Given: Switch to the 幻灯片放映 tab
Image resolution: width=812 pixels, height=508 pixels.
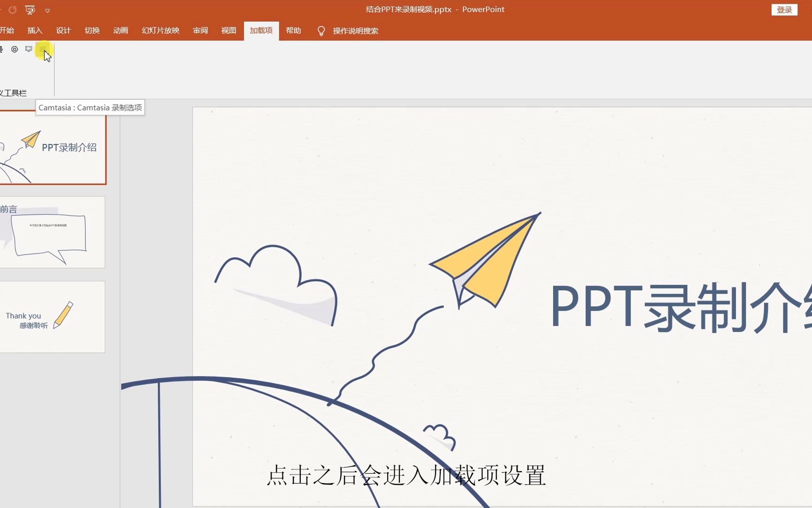Looking at the screenshot, I should tap(160, 30).
